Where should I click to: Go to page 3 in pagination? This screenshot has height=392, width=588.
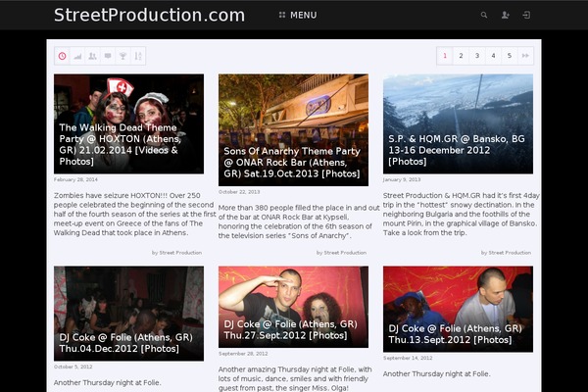pos(477,56)
